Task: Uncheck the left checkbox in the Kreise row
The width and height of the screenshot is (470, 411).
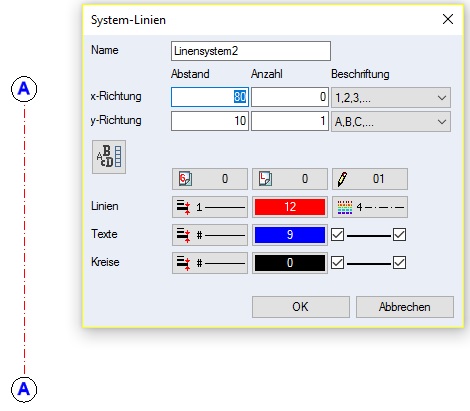Action: tap(337, 263)
